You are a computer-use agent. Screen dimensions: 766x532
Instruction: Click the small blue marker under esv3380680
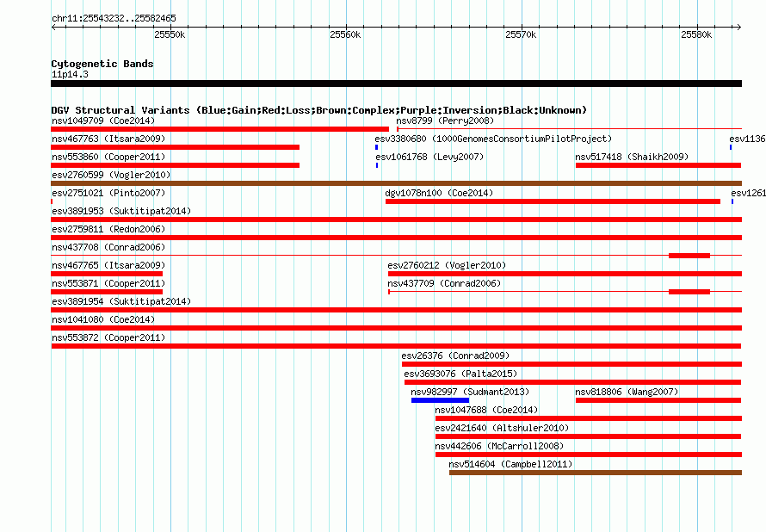377,147
